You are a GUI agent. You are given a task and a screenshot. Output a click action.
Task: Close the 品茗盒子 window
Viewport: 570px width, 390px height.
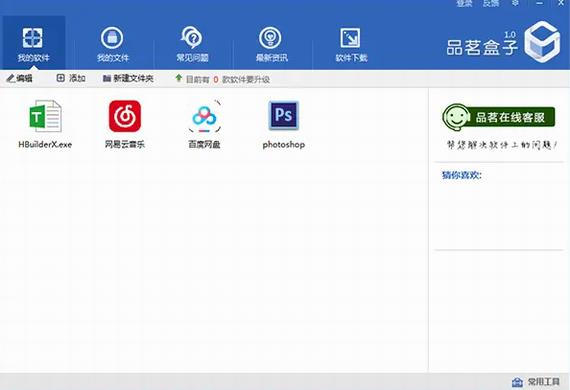coord(561,3)
